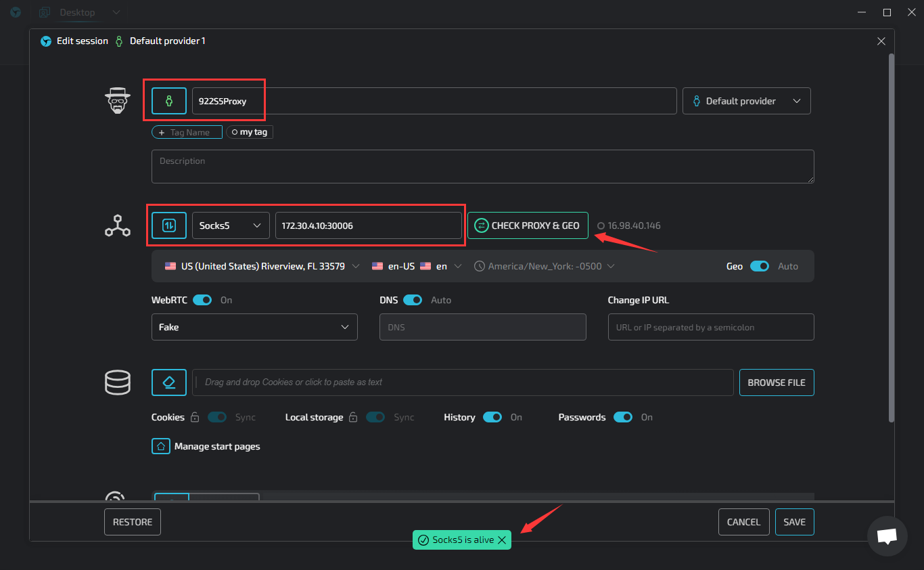Click the home icon for start pages
924x570 pixels.
coord(161,447)
